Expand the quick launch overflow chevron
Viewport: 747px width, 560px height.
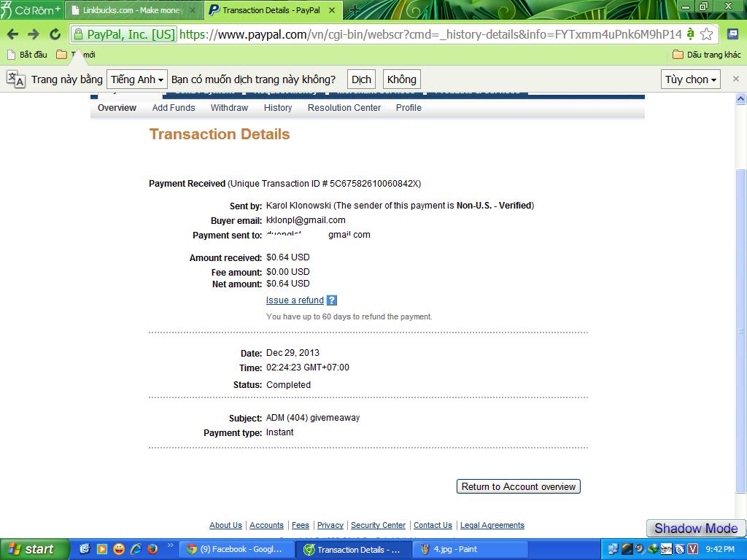[x=170, y=545]
